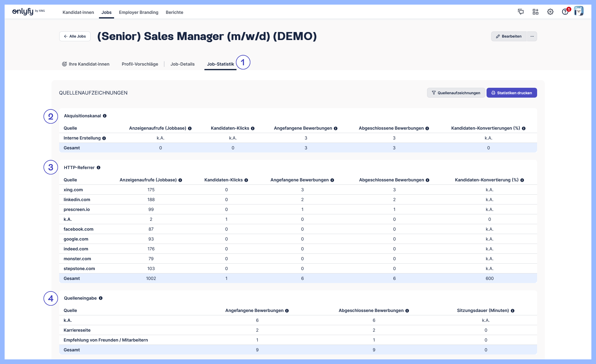Open the three-dots more options menu

[532, 36]
